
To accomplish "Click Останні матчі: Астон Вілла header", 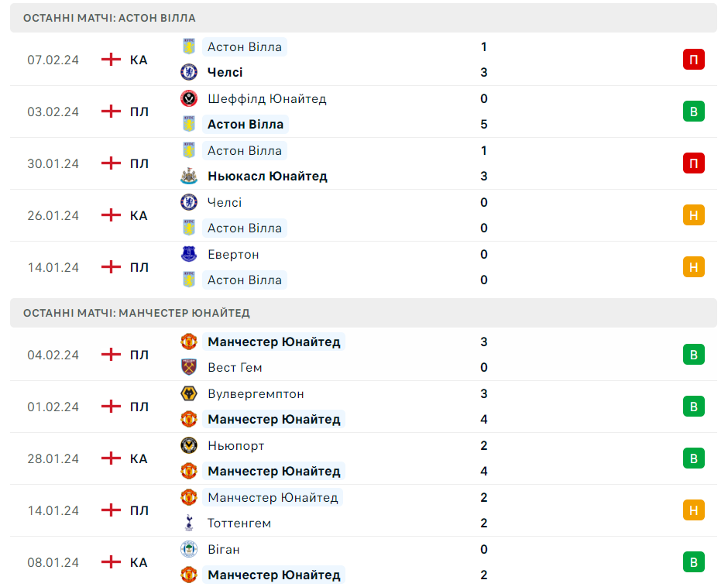I will coord(109,18).
